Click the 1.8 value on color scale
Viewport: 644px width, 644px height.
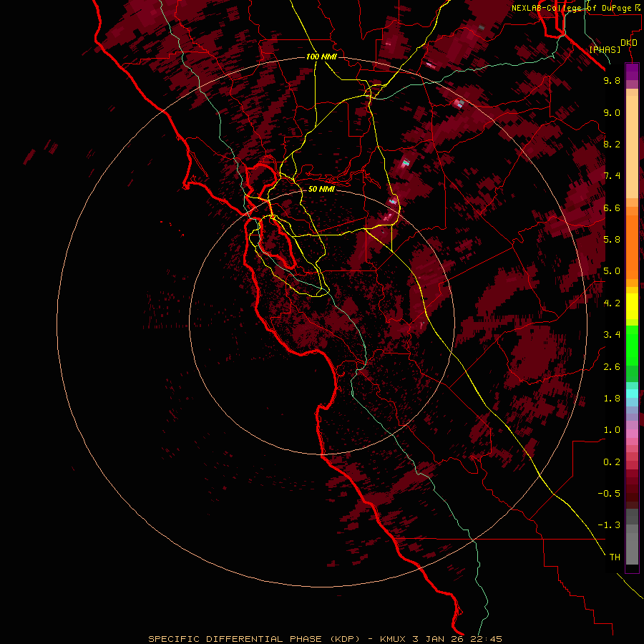[x=612, y=399]
